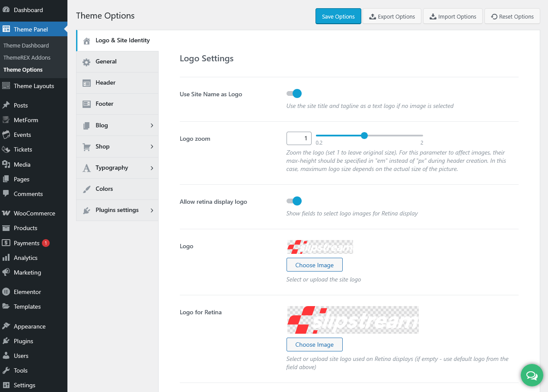Click the Marketing megaphone icon
Screen dimensions: 548x392
pos(6,272)
